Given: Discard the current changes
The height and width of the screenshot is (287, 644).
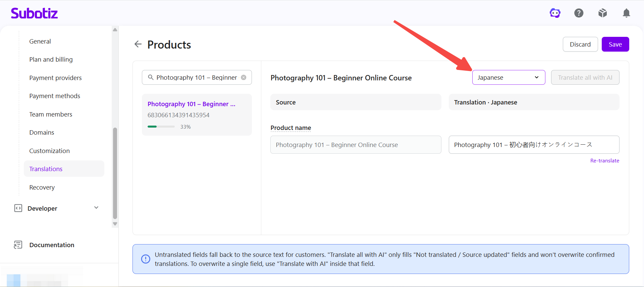Looking at the screenshot, I should click(580, 44).
